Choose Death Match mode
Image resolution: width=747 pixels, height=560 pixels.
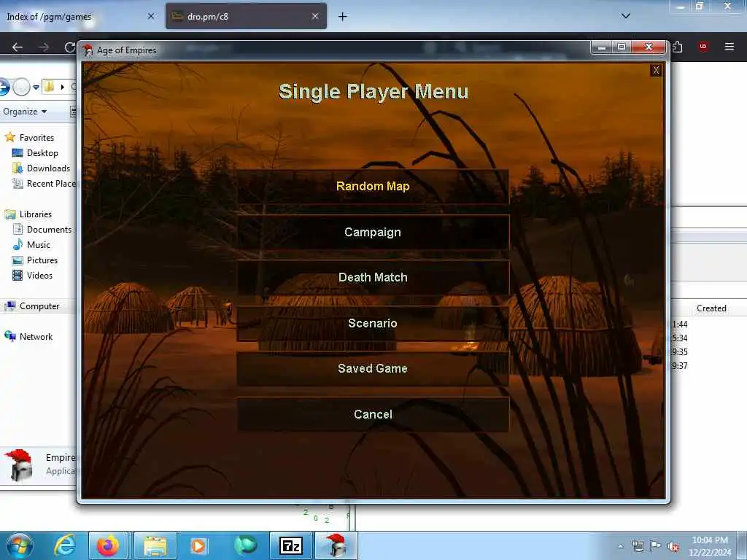373,277
